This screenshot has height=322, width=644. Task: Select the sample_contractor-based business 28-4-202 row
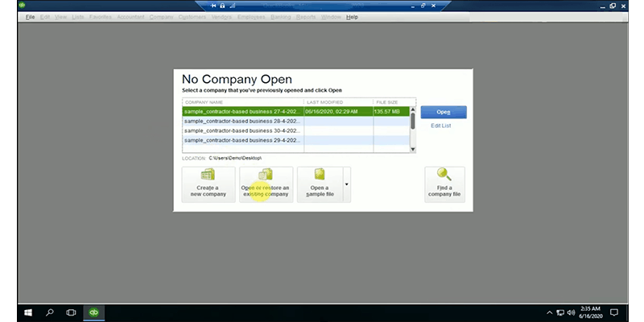click(x=295, y=122)
